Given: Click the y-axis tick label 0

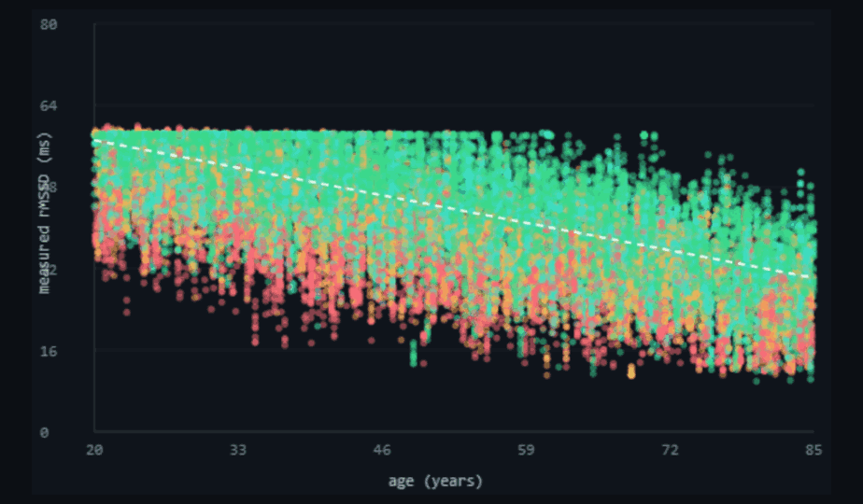Looking at the screenshot, I should coord(44,432).
